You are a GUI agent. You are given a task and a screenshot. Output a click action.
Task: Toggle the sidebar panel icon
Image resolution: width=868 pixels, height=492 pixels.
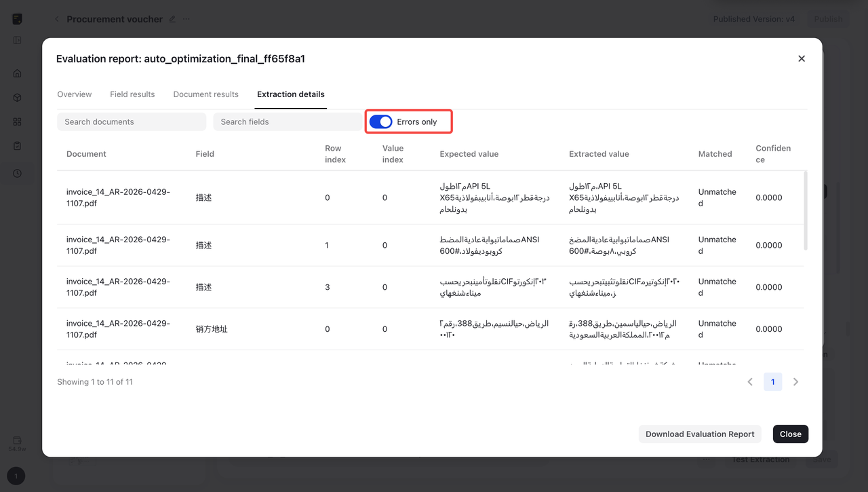pyautogui.click(x=18, y=40)
